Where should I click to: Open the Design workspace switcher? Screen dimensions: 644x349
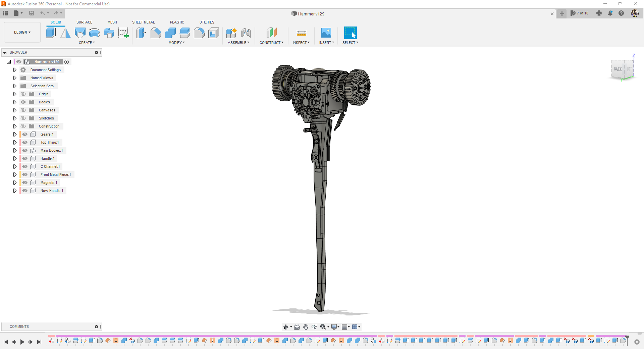tap(22, 32)
